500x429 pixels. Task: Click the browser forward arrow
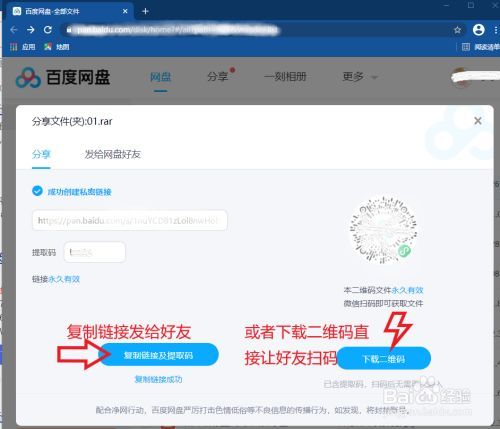[x=31, y=30]
